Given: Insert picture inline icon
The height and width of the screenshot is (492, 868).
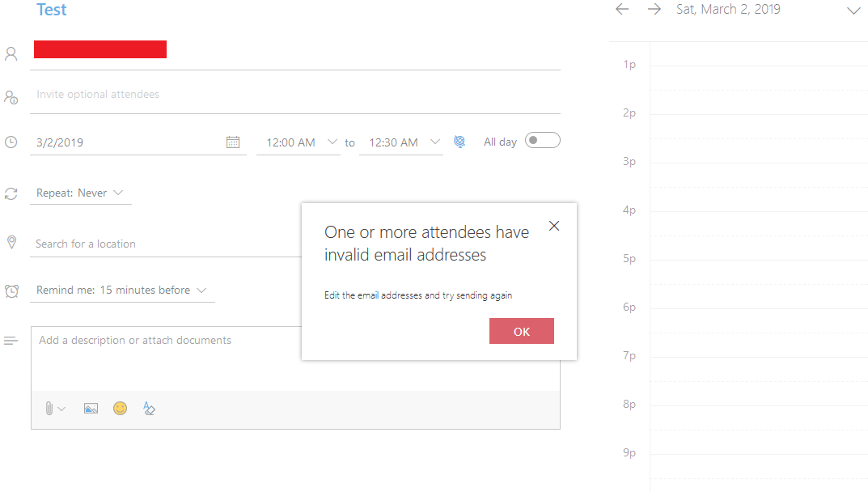Looking at the screenshot, I should coord(91,409).
